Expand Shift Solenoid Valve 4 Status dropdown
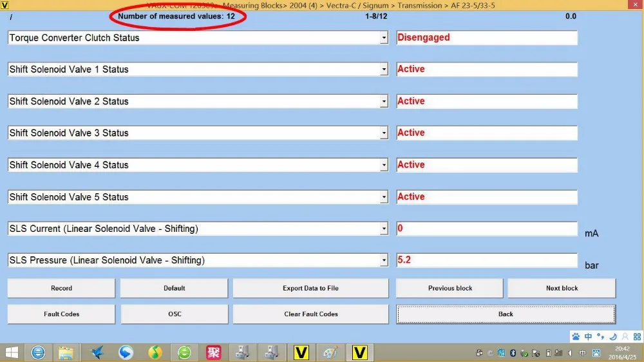 click(x=384, y=165)
